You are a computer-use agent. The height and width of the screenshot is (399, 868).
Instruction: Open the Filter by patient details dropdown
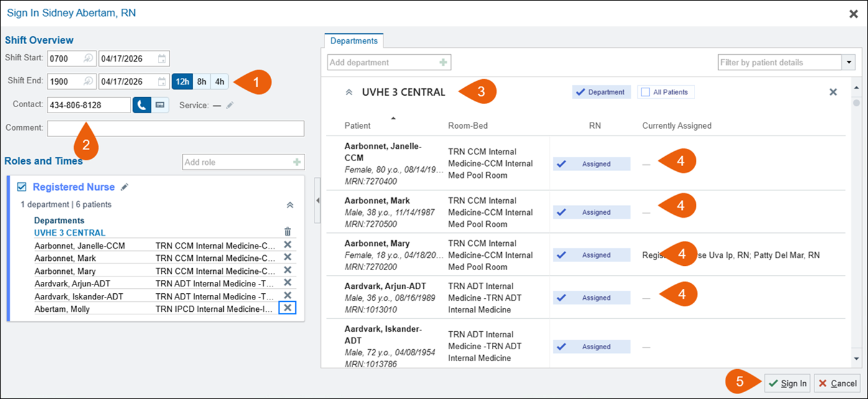(x=849, y=62)
